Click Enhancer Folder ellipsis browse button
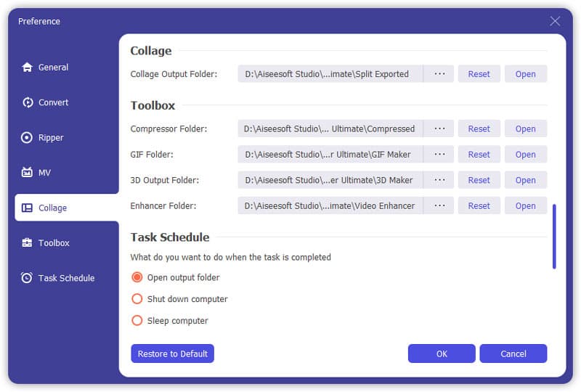 coord(439,205)
